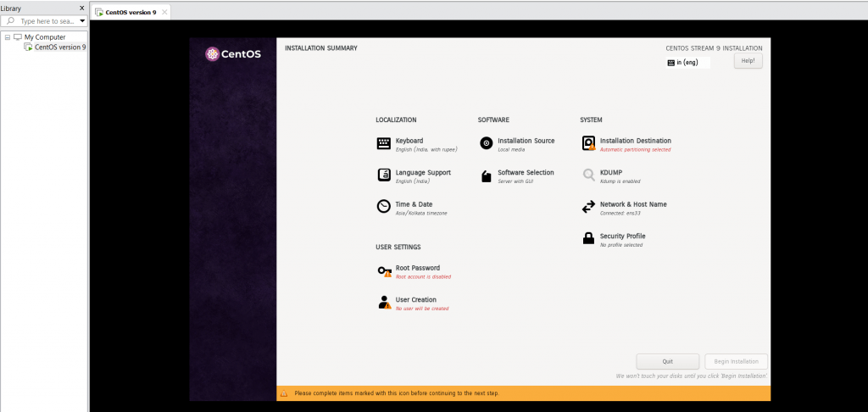Click 'Kdump is enabled' text

click(x=620, y=181)
